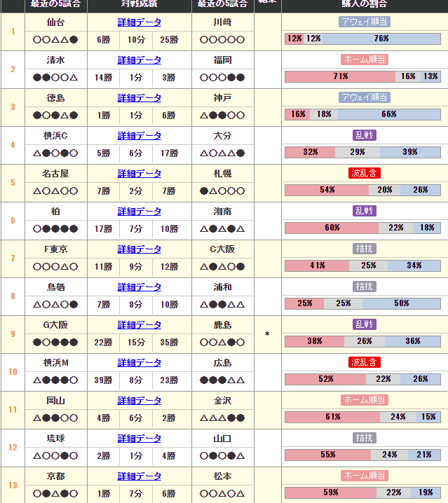Open 詳細データ link for 岡山 vs 金沢

(139, 401)
